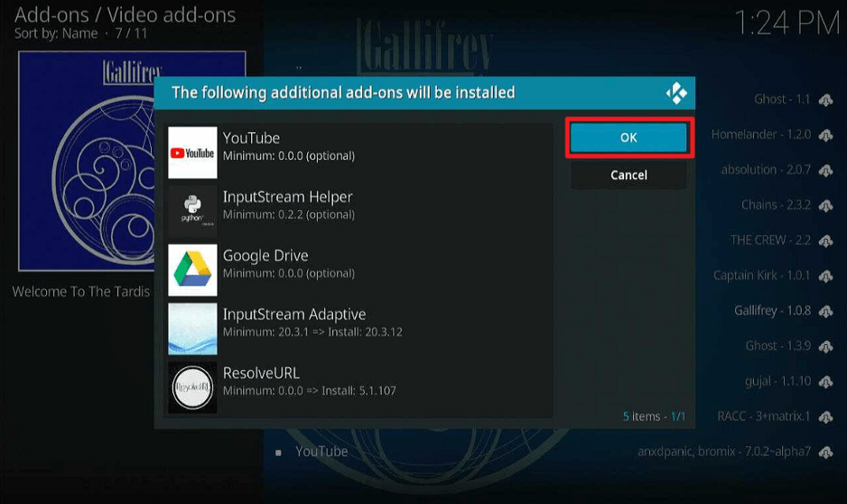Click download icon beside Captain Kirk - 1.0.1
The image size is (847, 504).
click(826, 276)
